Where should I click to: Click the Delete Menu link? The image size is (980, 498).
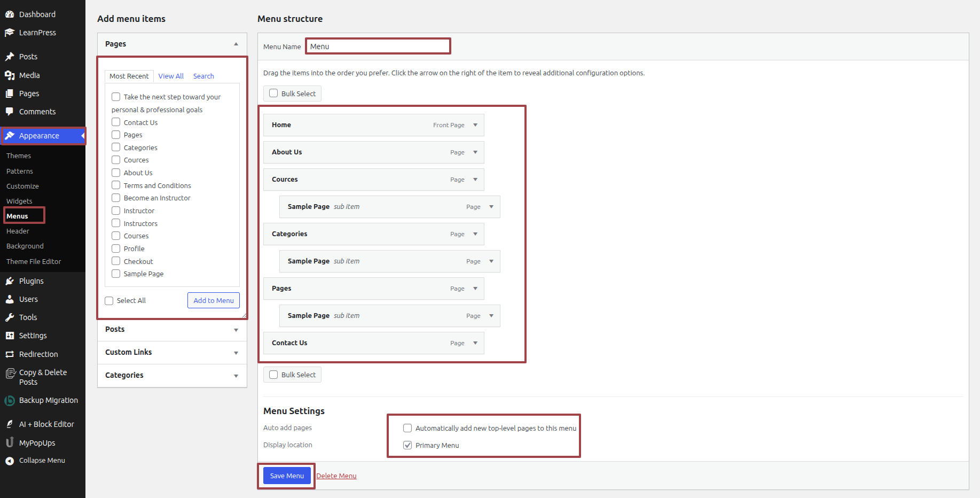click(x=336, y=476)
